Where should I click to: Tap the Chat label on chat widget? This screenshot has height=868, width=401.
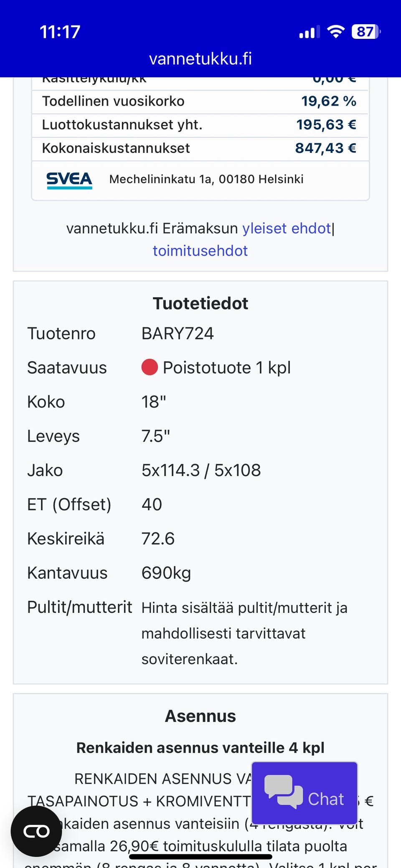coord(326,799)
